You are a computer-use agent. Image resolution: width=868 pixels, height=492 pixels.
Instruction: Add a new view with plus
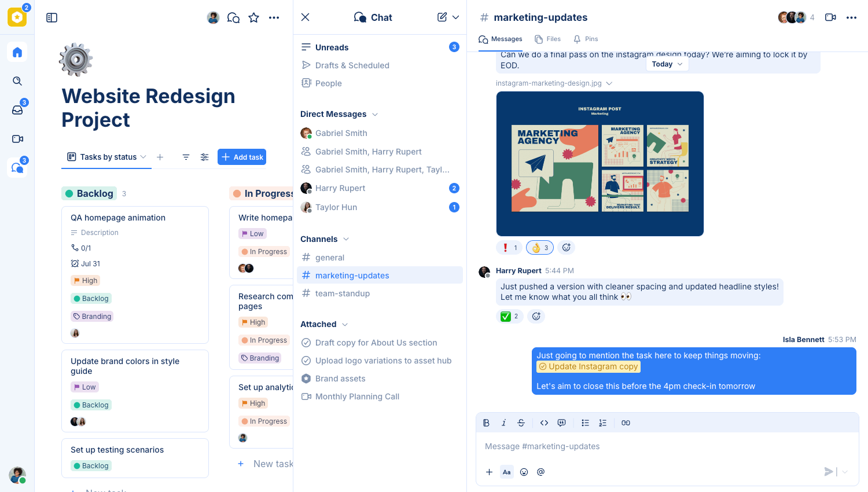160,157
